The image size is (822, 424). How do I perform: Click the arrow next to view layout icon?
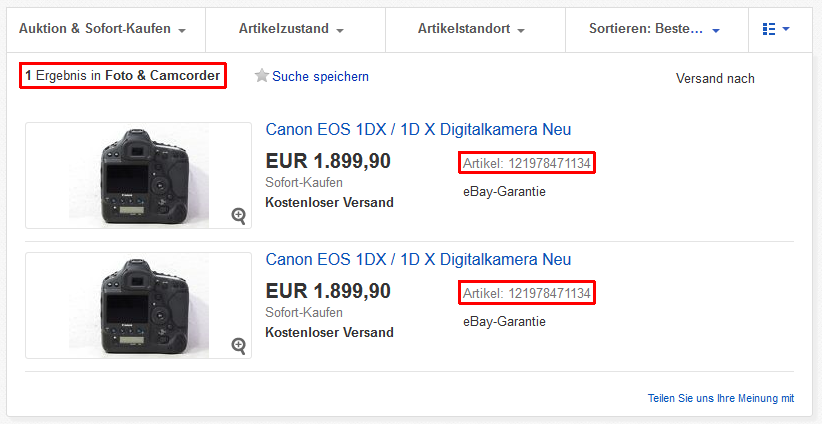[x=785, y=29]
